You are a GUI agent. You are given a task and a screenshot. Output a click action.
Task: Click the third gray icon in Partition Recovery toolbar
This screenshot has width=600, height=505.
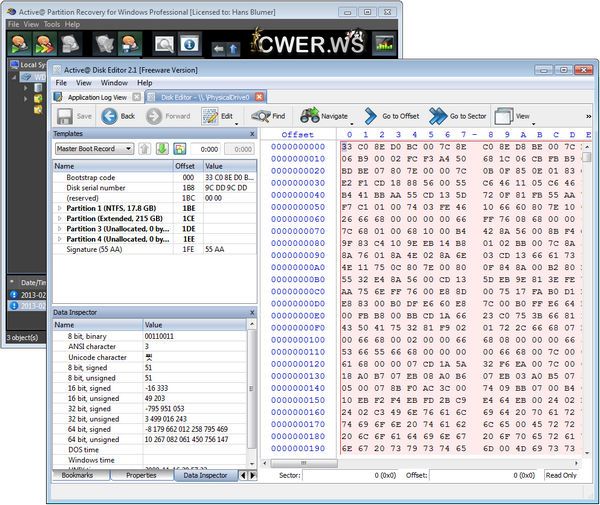[70, 44]
